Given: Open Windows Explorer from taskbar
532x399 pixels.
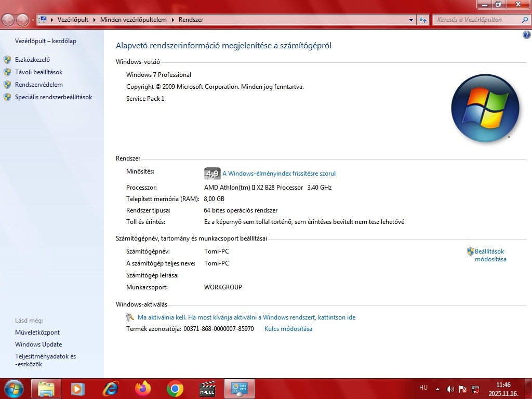Looking at the screenshot, I should [x=46, y=389].
